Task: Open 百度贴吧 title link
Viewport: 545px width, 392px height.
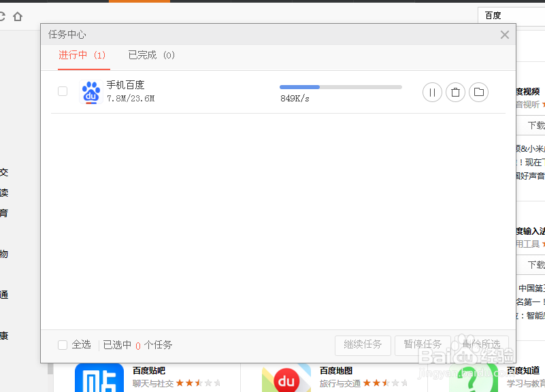Action: (x=149, y=370)
